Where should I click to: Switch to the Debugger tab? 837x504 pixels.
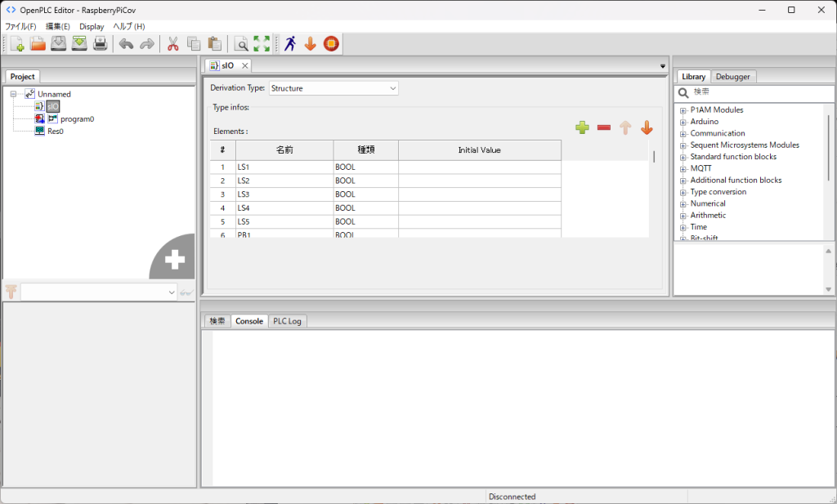tap(733, 76)
